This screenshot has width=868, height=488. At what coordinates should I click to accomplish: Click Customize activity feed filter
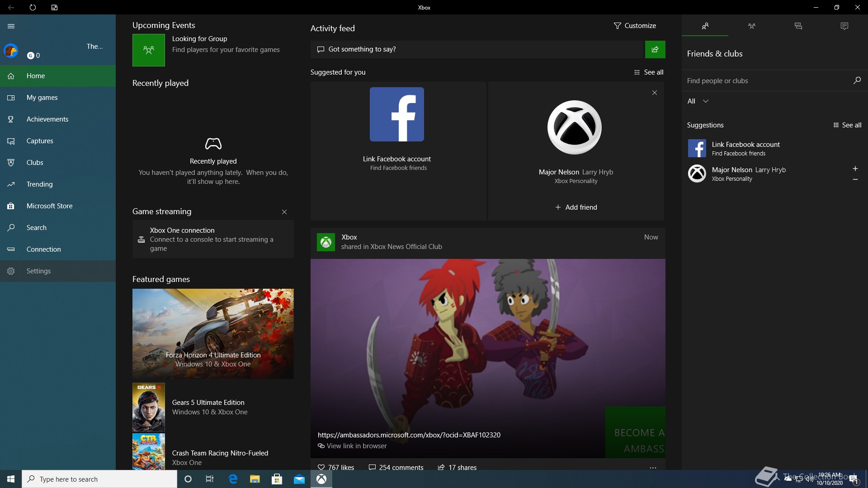coord(635,26)
